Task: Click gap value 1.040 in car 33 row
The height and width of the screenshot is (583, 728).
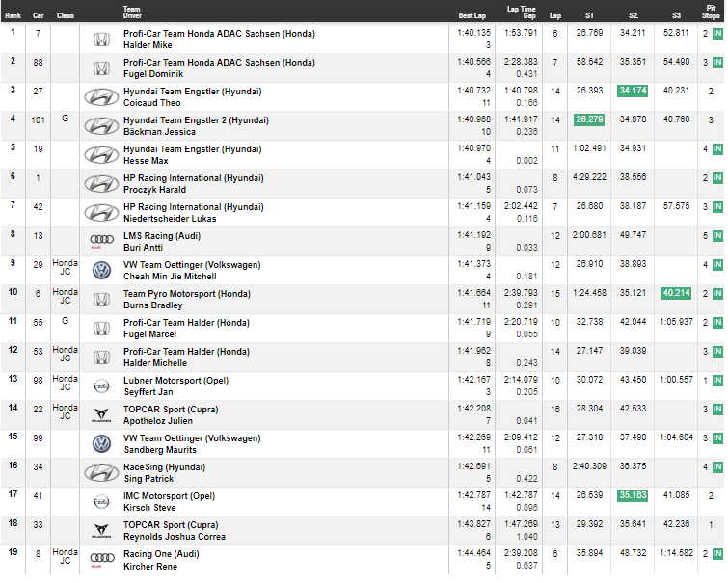Action: (x=526, y=537)
